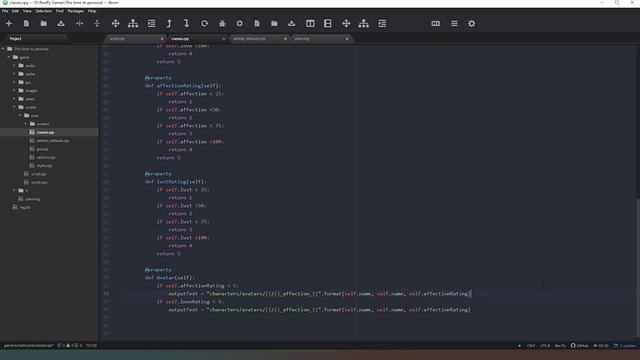The height and width of the screenshot is (360, 640).
Task: Open the Edit menu
Action: (x=15, y=11)
